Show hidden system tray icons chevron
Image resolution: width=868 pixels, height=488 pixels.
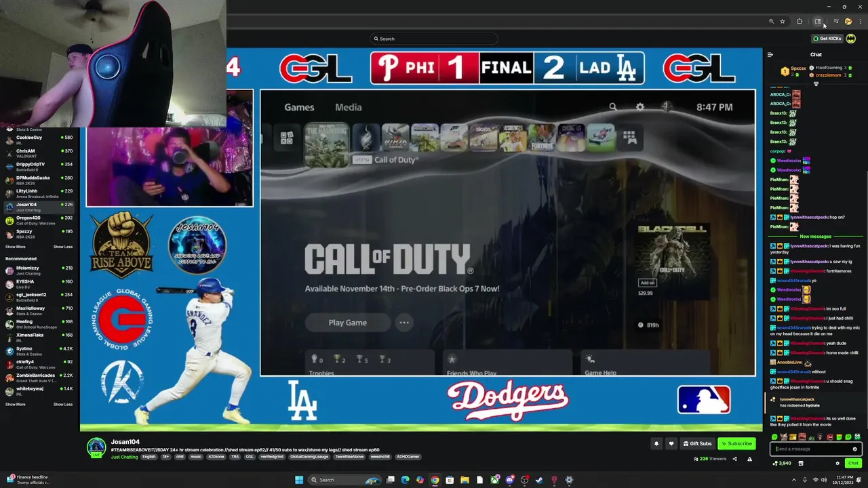794,480
